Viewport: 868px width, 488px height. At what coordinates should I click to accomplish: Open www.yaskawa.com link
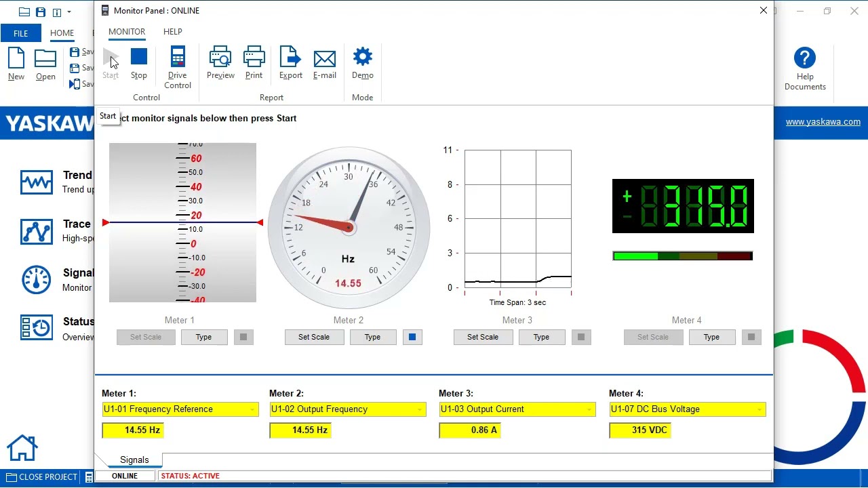coord(823,122)
